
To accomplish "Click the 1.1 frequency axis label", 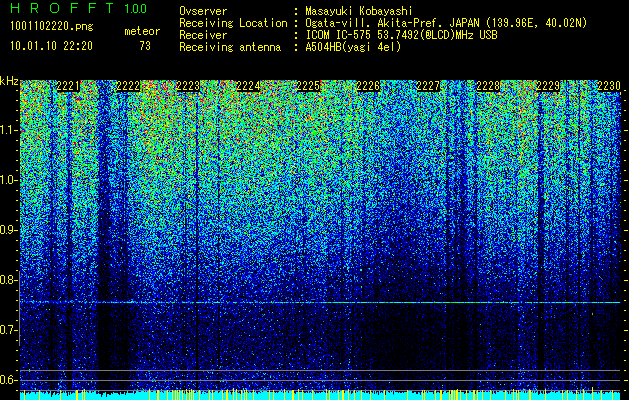I will pyautogui.click(x=9, y=130).
